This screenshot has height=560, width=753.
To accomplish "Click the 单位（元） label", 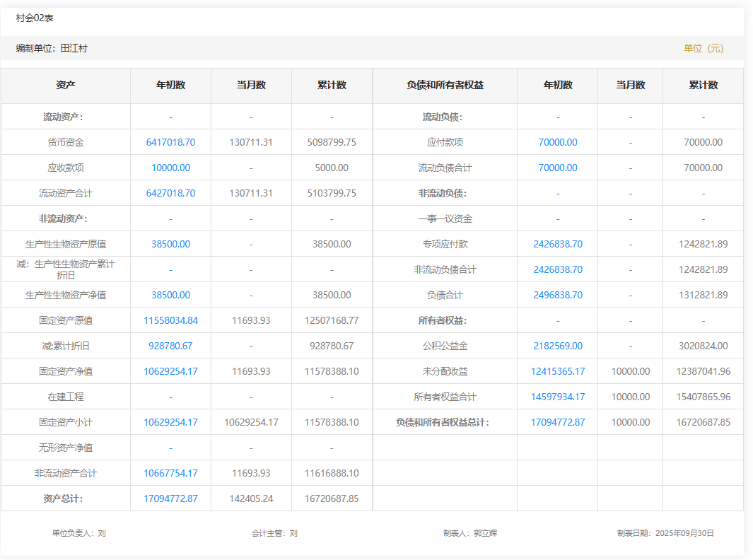I will coord(704,48).
